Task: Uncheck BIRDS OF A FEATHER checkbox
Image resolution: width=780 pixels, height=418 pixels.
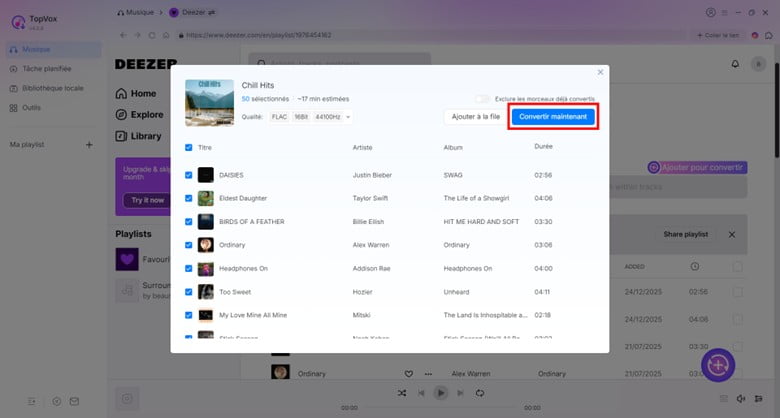Action: point(189,221)
